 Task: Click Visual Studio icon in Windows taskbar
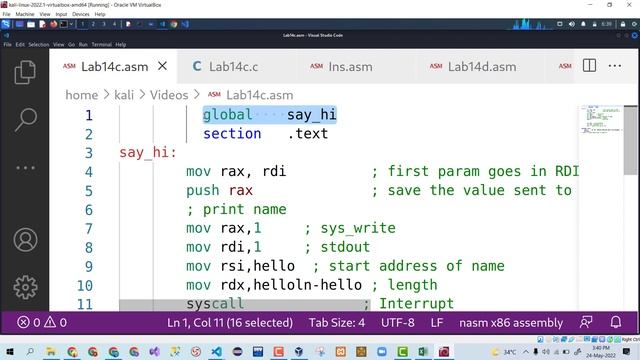[155, 351]
